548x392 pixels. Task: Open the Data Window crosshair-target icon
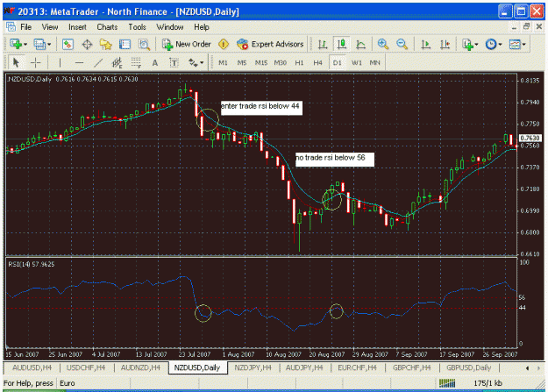(87, 45)
